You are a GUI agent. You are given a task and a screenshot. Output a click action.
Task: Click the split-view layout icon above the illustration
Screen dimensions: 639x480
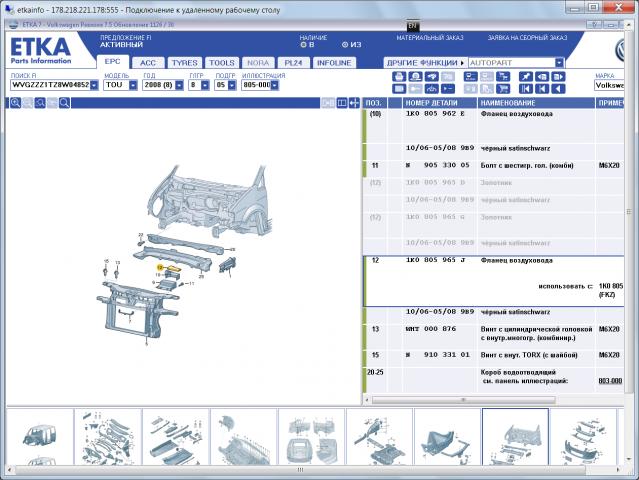point(342,103)
